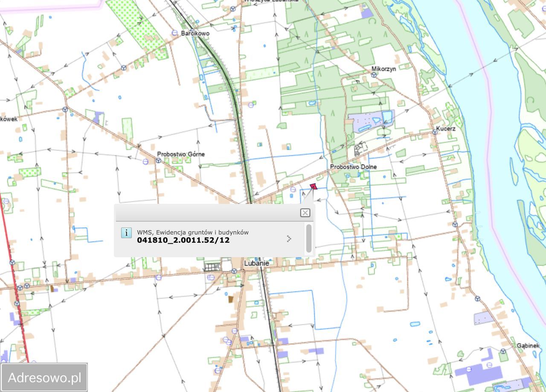
Task: Click the Gąbinek place label
Action: tap(528, 346)
